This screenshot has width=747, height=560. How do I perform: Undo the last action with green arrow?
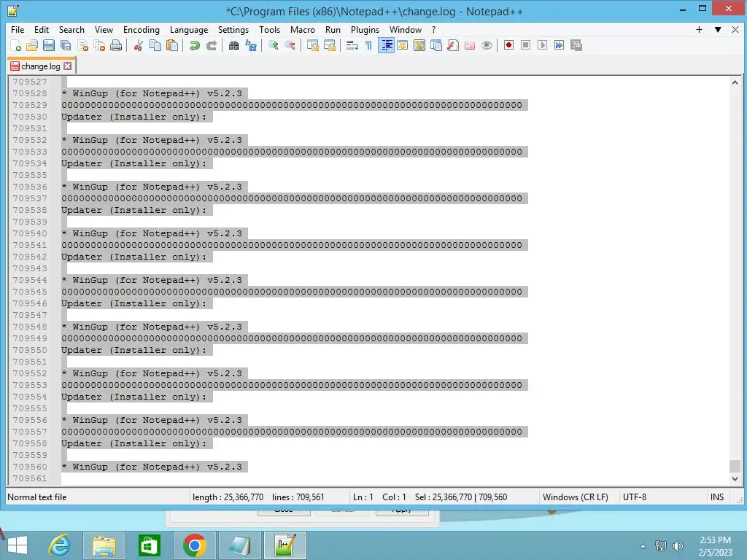point(194,45)
